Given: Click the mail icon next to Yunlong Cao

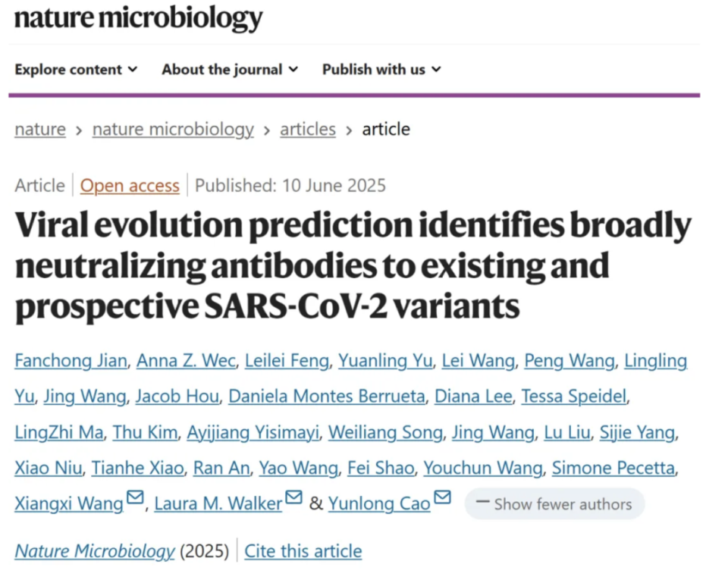Looking at the screenshot, I should coord(442,497).
